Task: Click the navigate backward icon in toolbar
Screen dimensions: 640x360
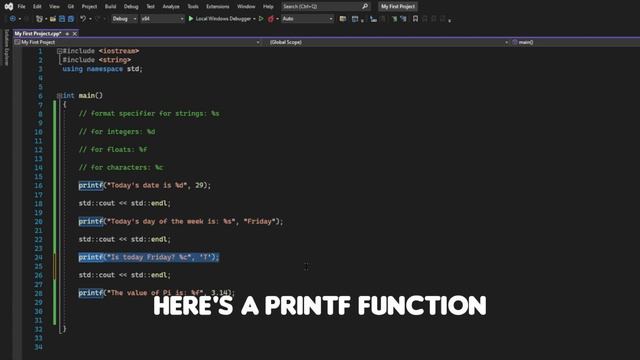Action: (13, 19)
